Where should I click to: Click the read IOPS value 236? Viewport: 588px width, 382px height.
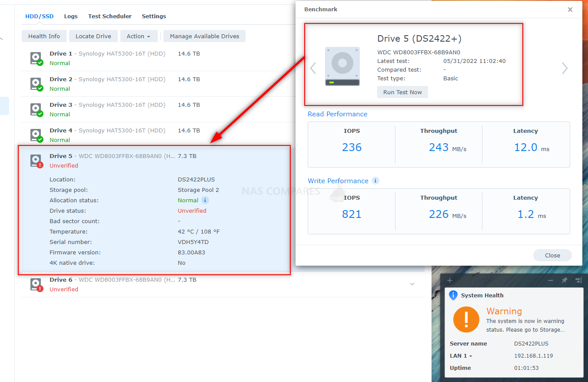point(352,148)
